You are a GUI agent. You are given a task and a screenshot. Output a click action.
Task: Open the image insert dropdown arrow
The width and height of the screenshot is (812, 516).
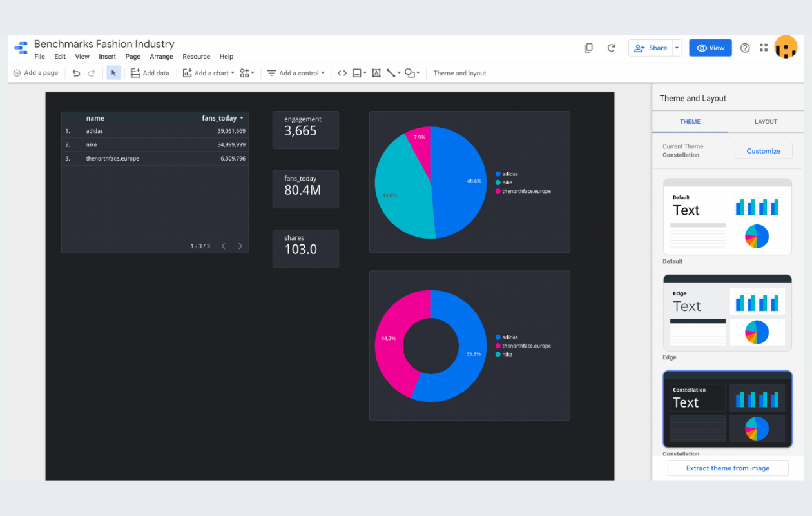click(x=365, y=73)
